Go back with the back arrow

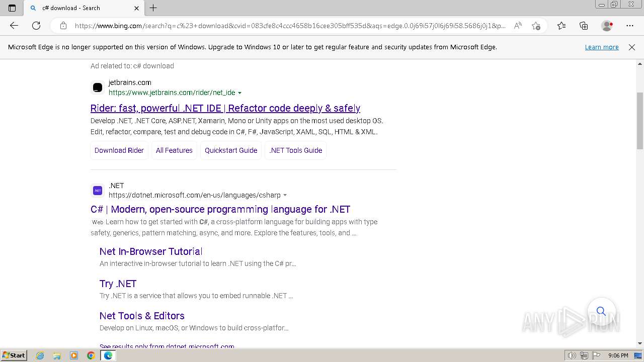pos(14,26)
